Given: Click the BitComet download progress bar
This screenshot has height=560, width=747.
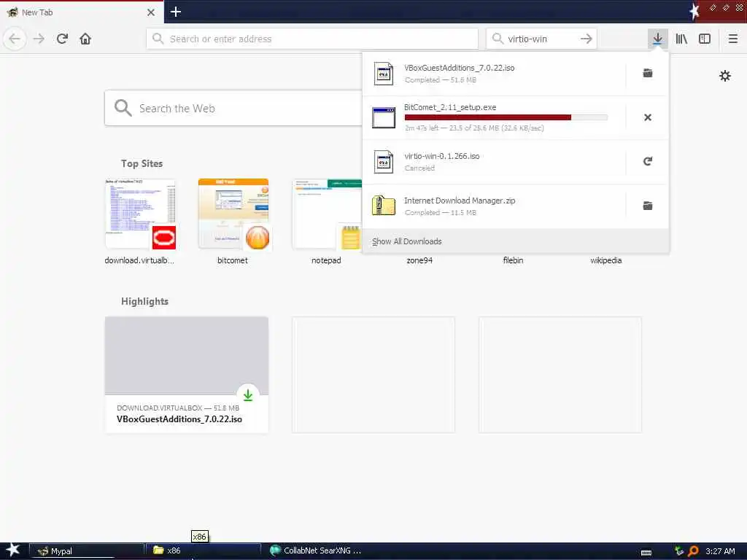Looking at the screenshot, I should coord(506,117).
